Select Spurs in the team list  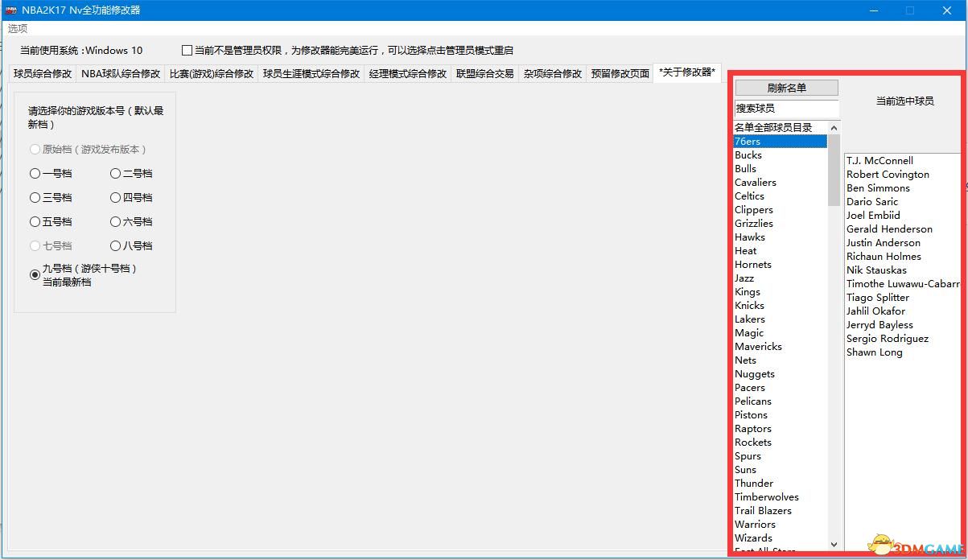pyautogui.click(x=780, y=456)
